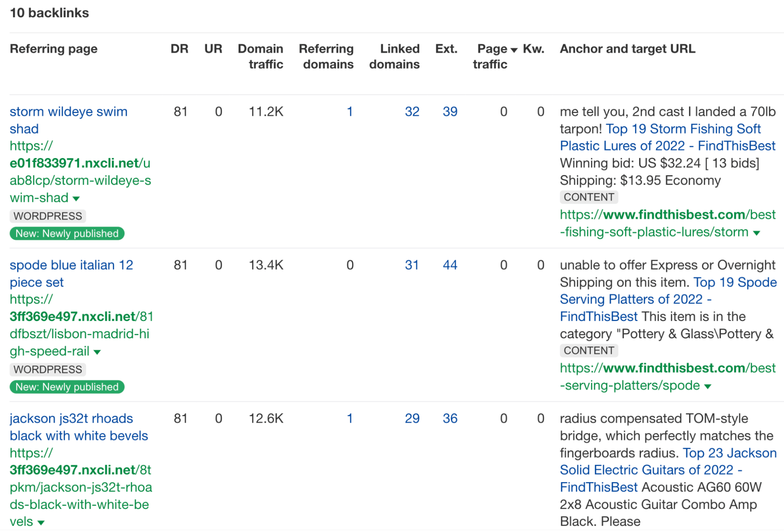This screenshot has width=784, height=532.
Task: Sort by the DR column header
Action: pyautogui.click(x=180, y=49)
